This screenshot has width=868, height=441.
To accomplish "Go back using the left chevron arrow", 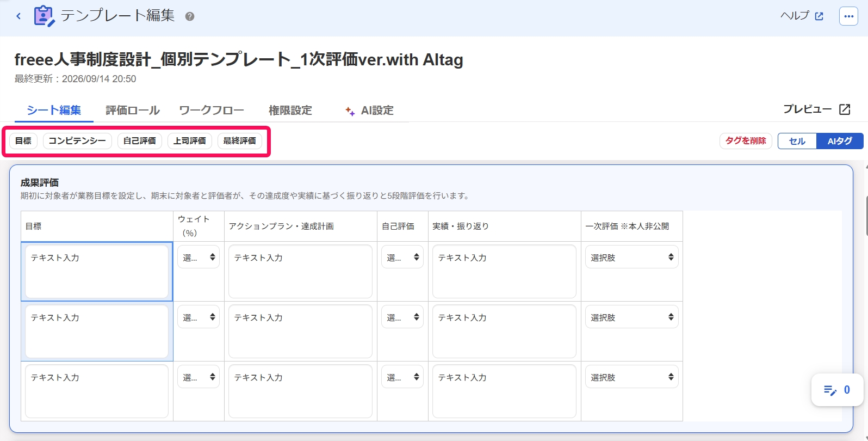I will tap(18, 16).
